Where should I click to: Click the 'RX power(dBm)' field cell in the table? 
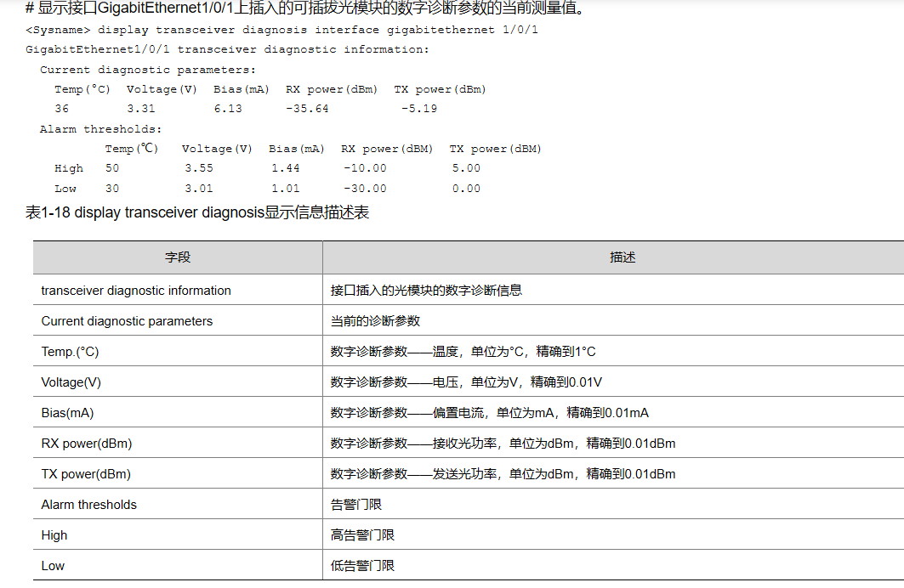[x=178, y=443]
